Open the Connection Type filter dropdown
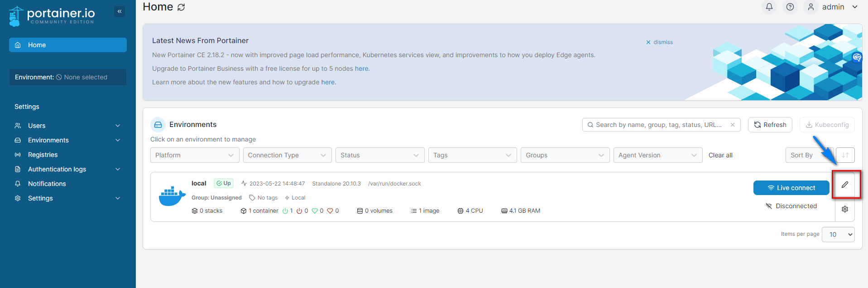 point(287,155)
